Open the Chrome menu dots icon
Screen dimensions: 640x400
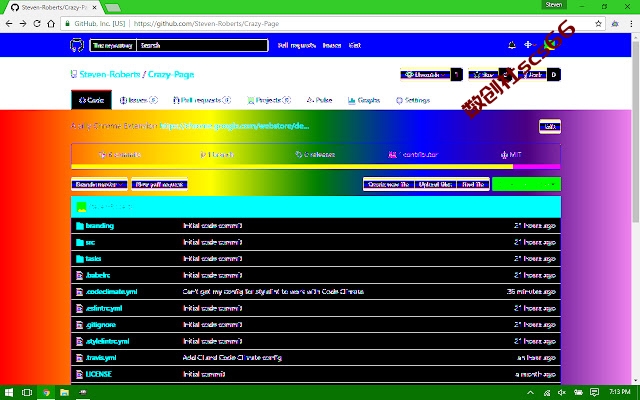click(631, 24)
